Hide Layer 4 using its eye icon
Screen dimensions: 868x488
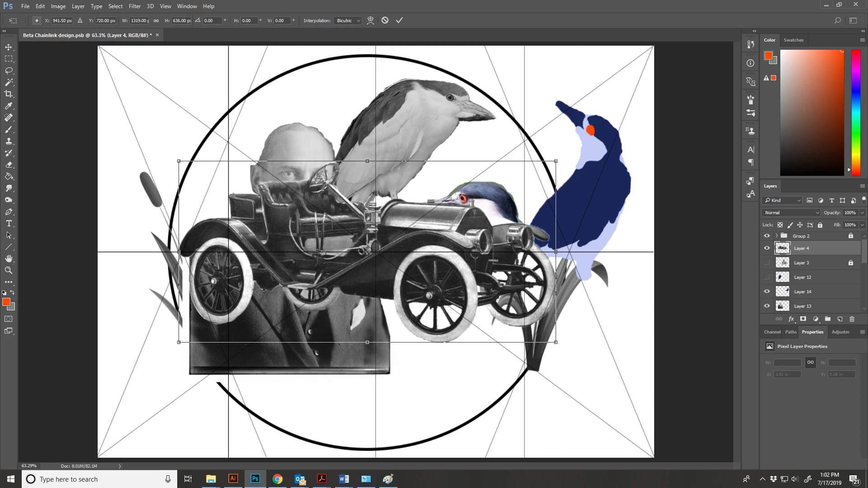pos(767,248)
